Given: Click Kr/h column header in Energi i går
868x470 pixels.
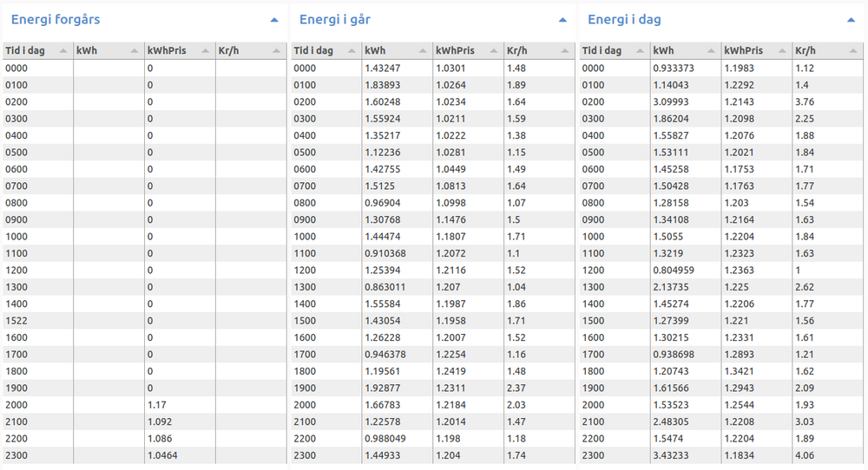Looking at the screenshot, I should click(x=519, y=51).
